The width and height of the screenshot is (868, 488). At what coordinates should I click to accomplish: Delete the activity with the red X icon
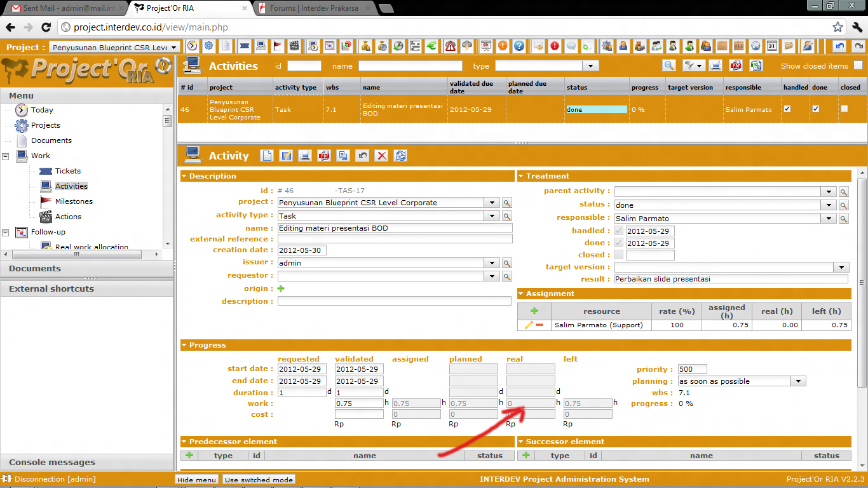[x=381, y=156]
